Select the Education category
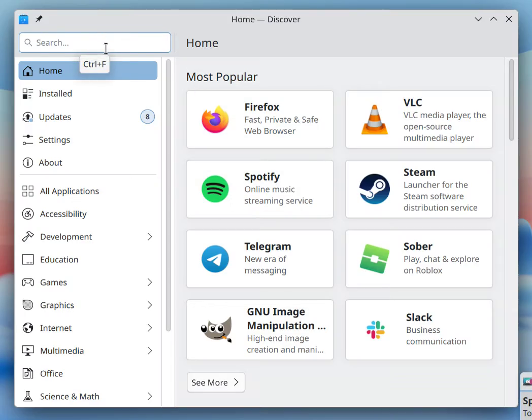Image resolution: width=532 pixels, height=420 pixels. [x=88, y=260]
